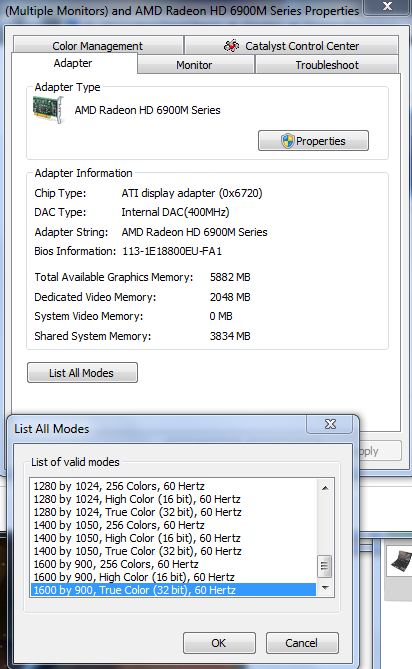Click the Chip Type value ATI display adapter
This screenshot has height=669, width=412.
(x=192, y=193)
